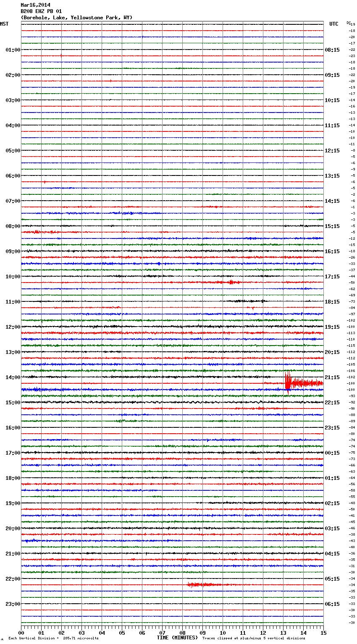The height and width of the screenshot is (644, 357).
Task: Click the "04:15" UTC time label
Action: 332,554
